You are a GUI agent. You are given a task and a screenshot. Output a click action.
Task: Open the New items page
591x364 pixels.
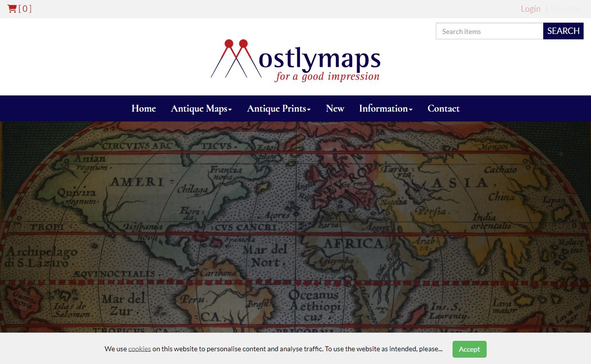[335, 108]
